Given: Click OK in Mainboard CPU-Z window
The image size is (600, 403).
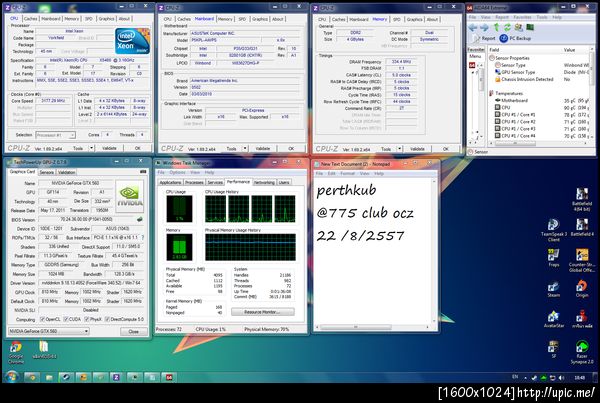Looking at the screenshot, I should tap(291, 148).
